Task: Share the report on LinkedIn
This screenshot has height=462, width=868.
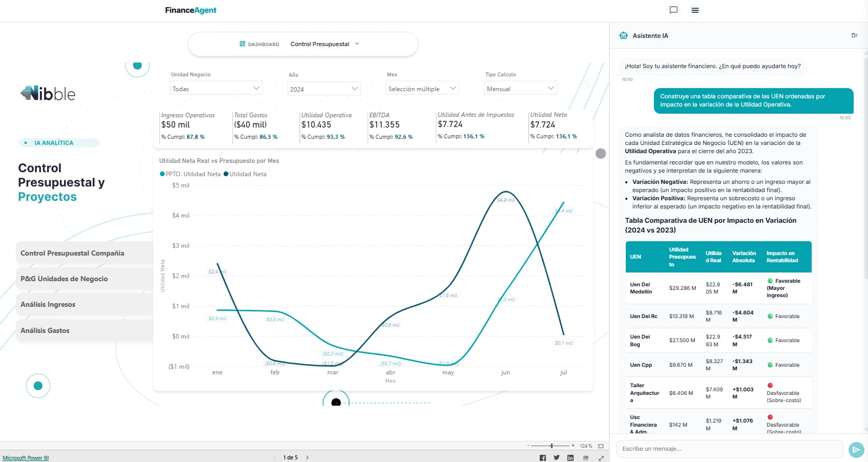Action: point(570,458)
